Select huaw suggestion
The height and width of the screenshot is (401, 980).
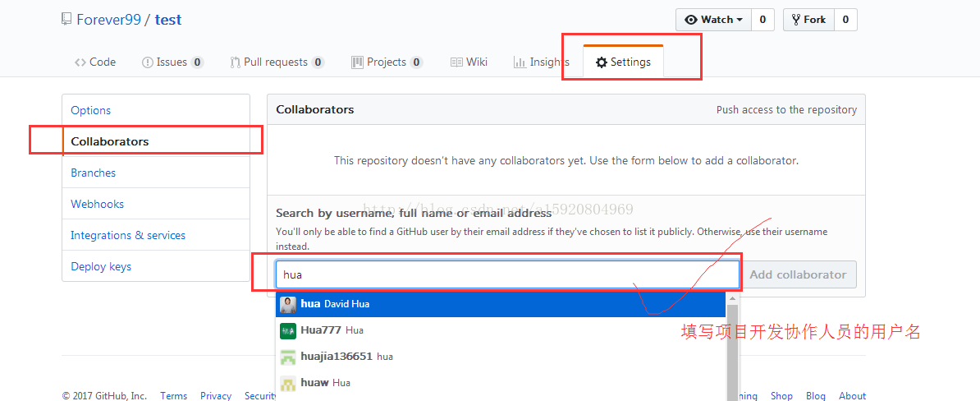(x=501, y=383)
